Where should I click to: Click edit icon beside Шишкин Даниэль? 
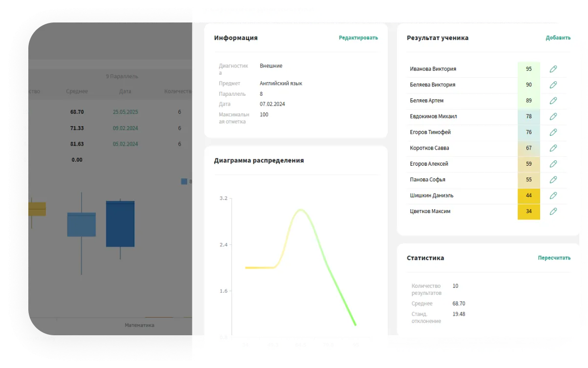click(x=553, y=195)
